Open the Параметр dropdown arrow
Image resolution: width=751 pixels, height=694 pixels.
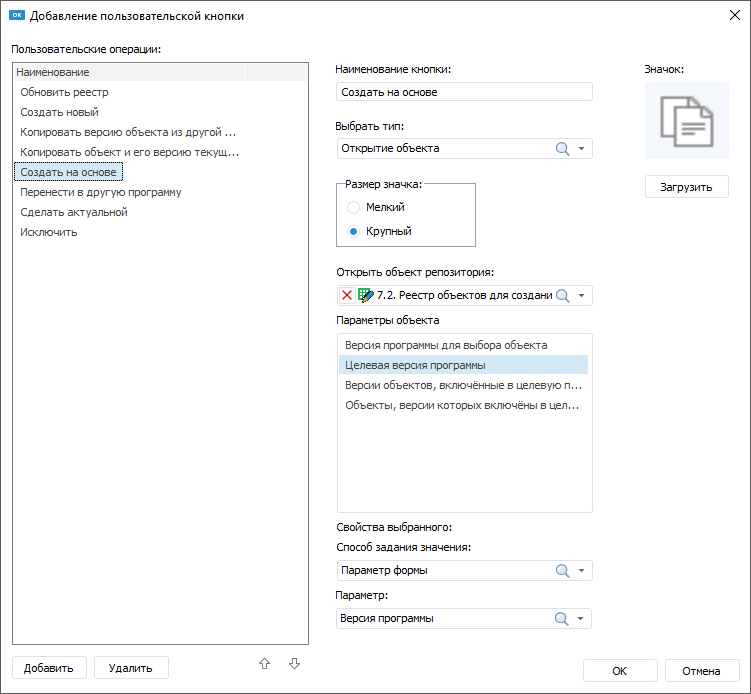pyautogui.click(x=582, y=619)
